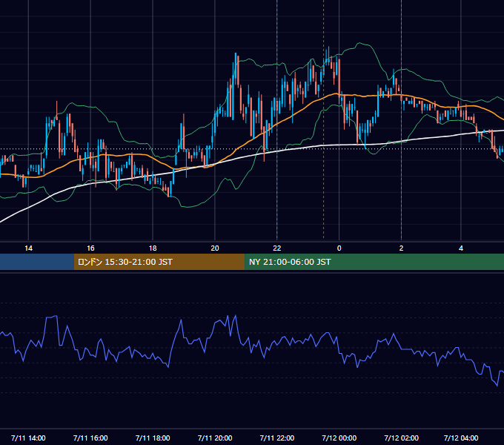Image resolution: width=504 pixels, height=445 pixels.
Task: Click the 7/11 18:00 time label
Action: pos(153,438)
